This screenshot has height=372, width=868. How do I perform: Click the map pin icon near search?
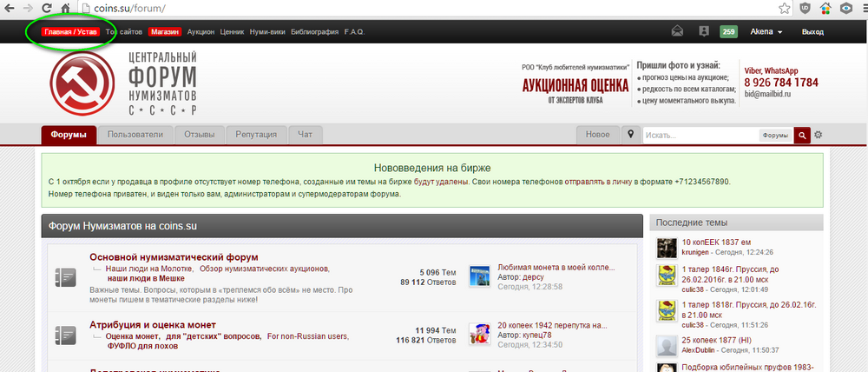point(630,135)
